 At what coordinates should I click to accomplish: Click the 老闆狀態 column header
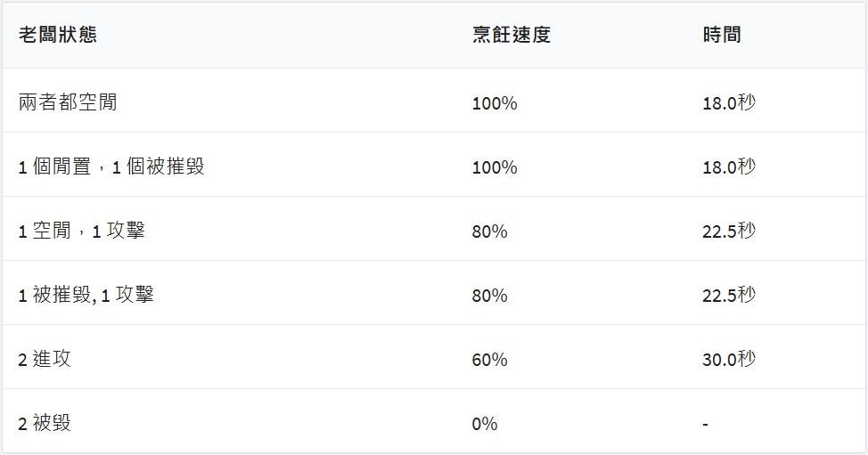pyautogui.click(x=58, y=35)
